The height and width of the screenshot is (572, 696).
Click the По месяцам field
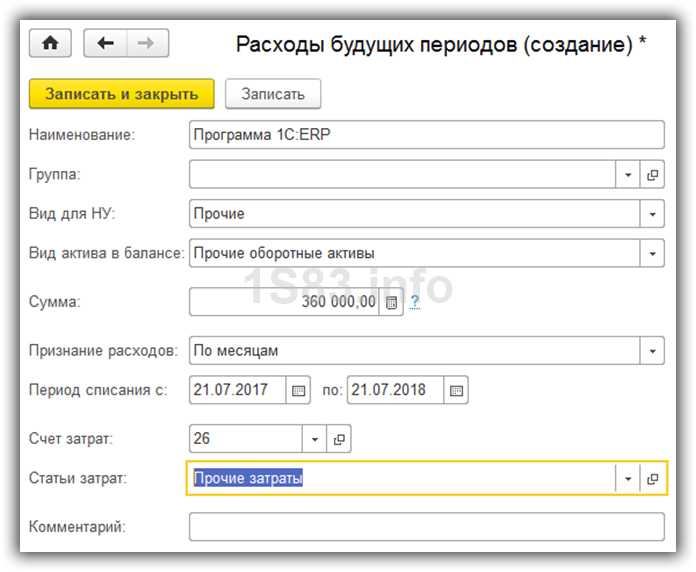(x=415, y=351)
